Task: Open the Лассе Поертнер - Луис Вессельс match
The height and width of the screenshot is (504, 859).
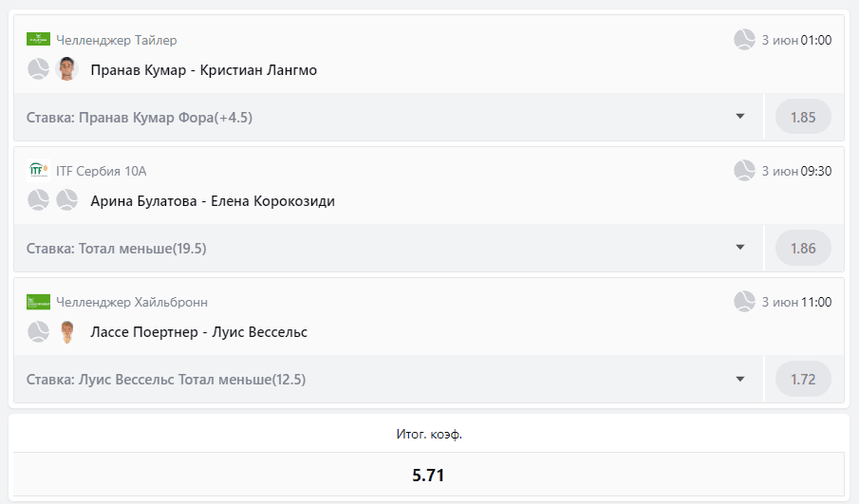Action: (x=198, y=332)
